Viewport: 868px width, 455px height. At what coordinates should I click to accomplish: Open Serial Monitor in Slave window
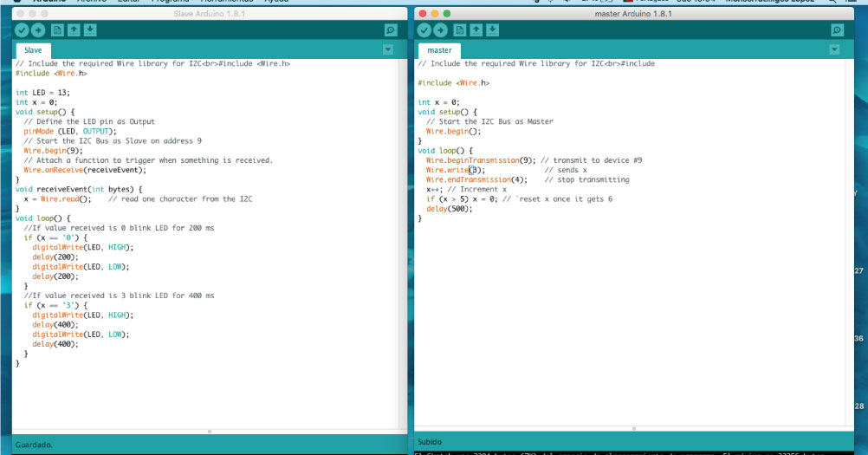click(x=391, y=30)
